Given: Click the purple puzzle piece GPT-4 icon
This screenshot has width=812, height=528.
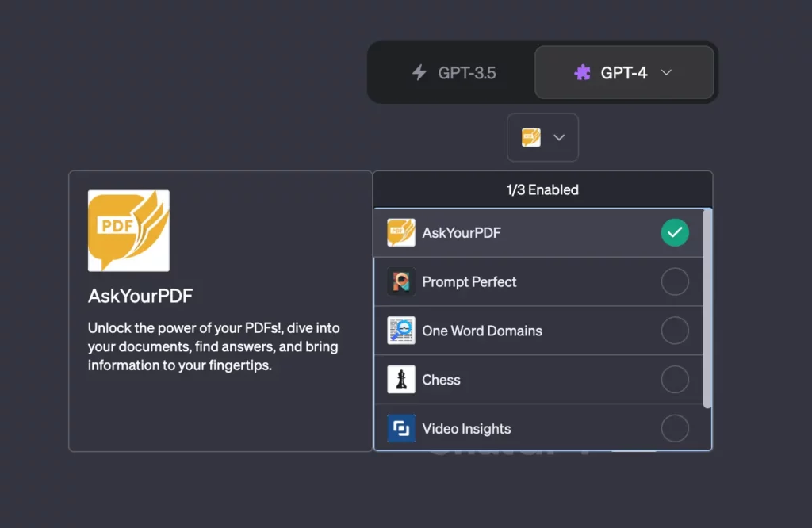Looking at the screenshot, I should (x=582, y=73).
